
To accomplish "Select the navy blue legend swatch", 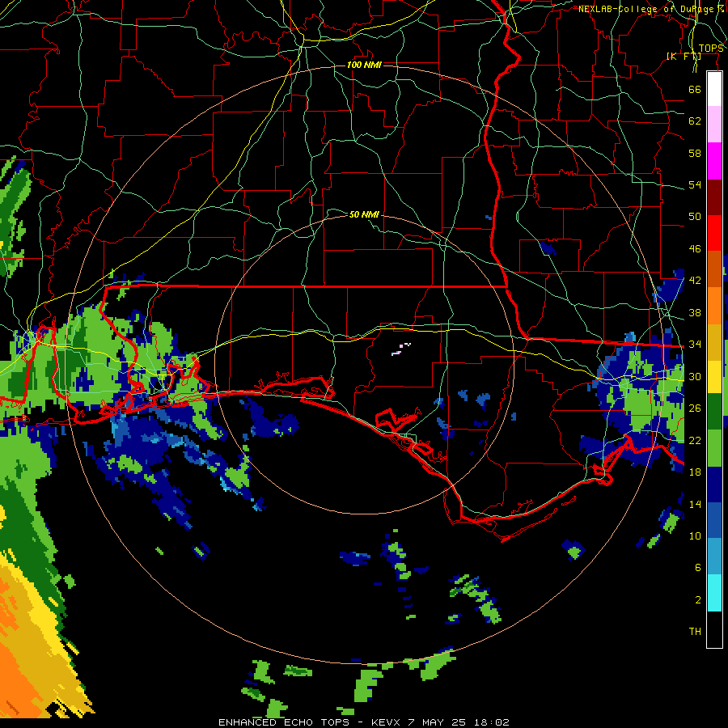I will (714, 485).
